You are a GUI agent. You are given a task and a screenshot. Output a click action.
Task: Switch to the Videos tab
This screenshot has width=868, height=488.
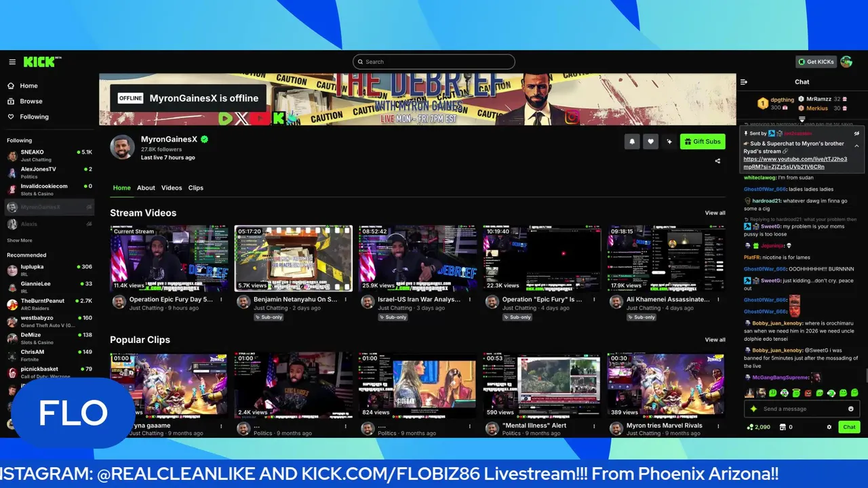click(172, 188)
